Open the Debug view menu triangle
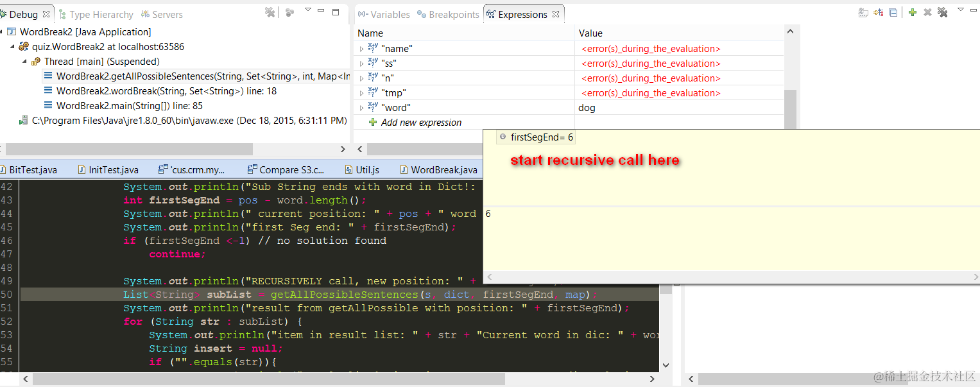The height and width of the screenshot is (387, 980). [308, 10]
